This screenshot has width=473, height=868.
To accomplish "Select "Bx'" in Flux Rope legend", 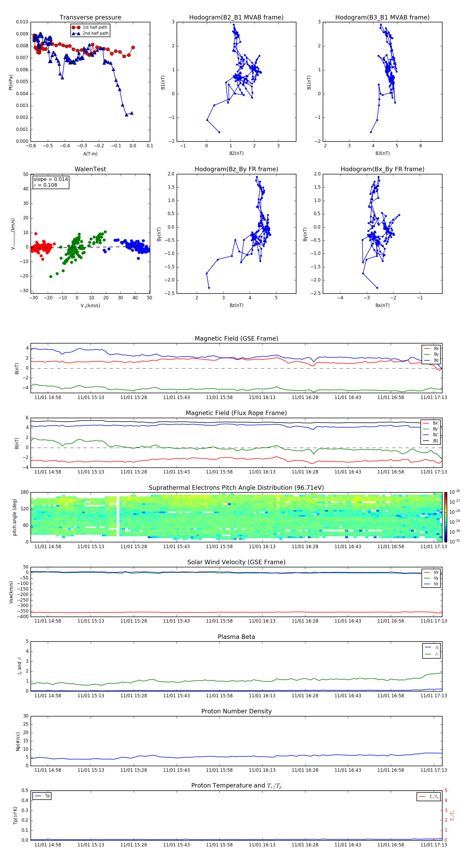I will (431, 423).
